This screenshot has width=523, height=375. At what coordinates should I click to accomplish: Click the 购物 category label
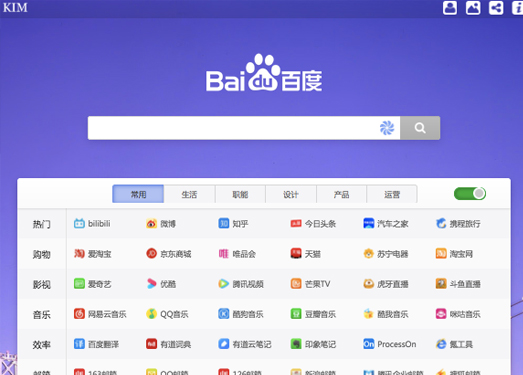pyautogui.click(x=42, y=254)
